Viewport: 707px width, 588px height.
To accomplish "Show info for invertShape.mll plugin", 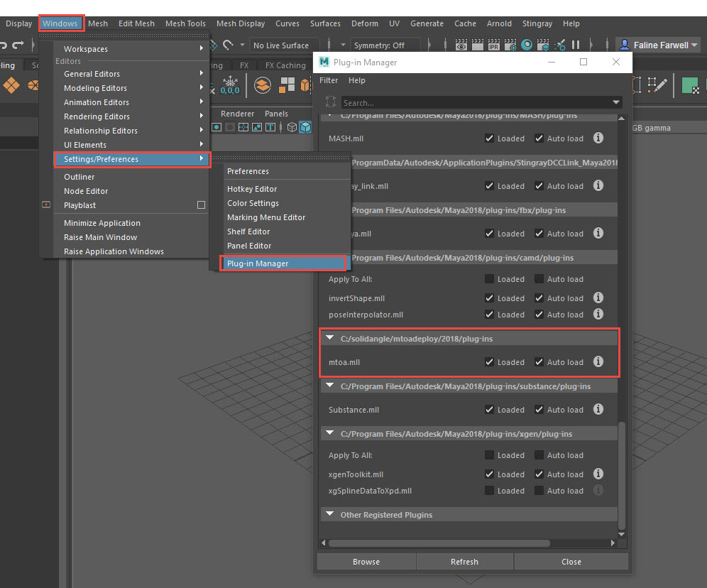I will point(598,298).
